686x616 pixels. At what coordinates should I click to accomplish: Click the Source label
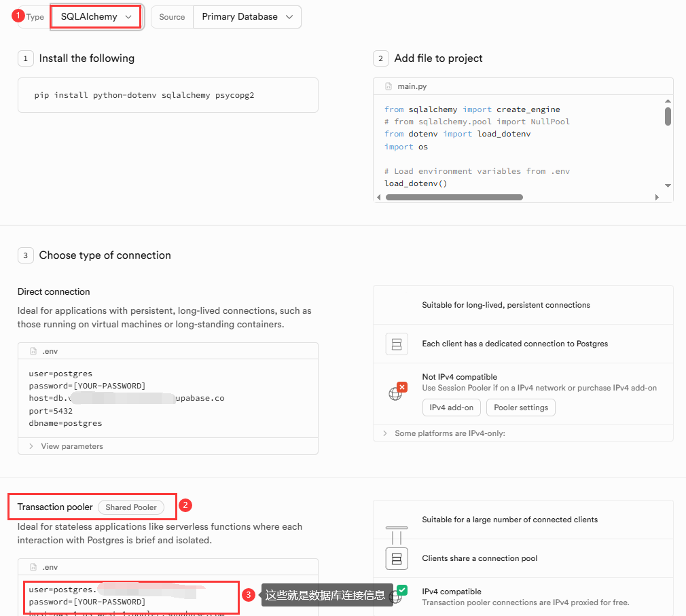[172, 16]
